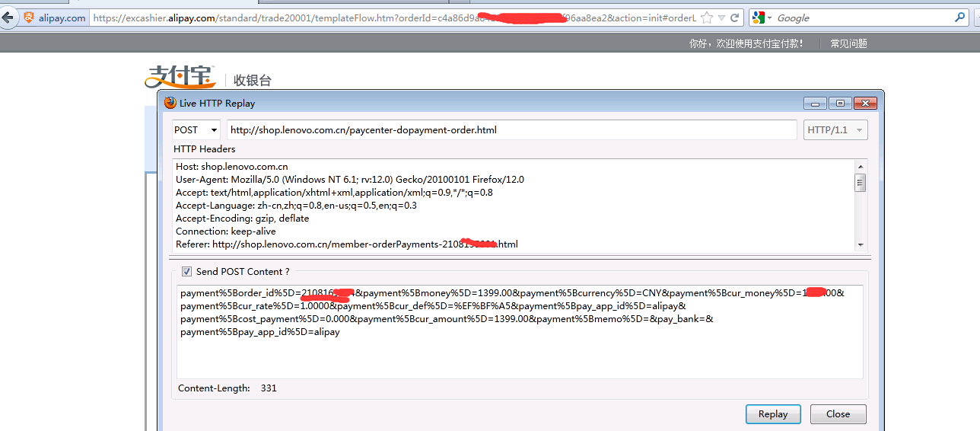
Task: Click inside the POST content text area
Action: [520, 331]
